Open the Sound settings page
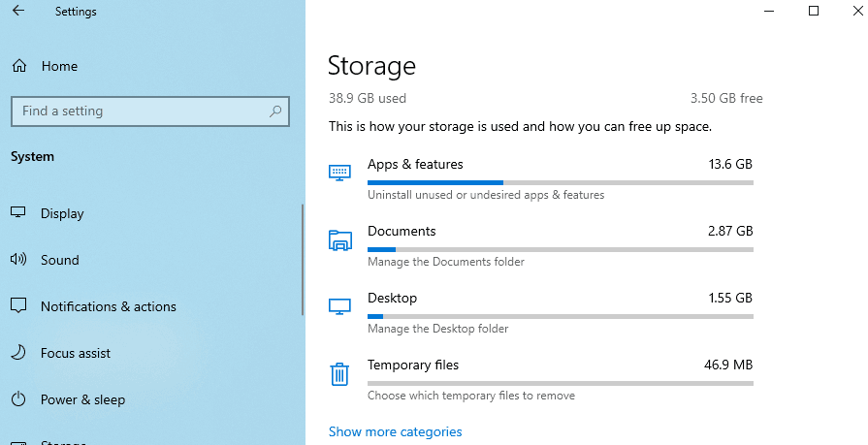The width and height of the screenshot is (868, 445). [60, 260]
